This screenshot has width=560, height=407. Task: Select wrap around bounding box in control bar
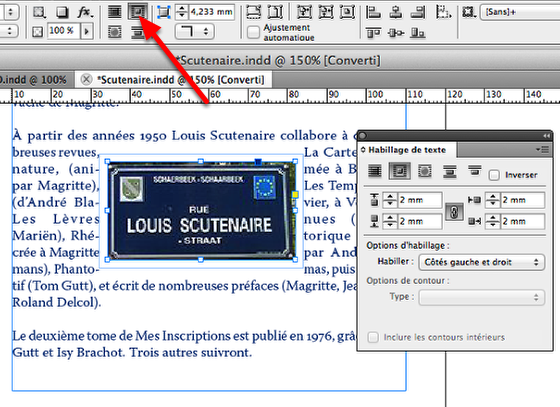[x=138, y=12]
